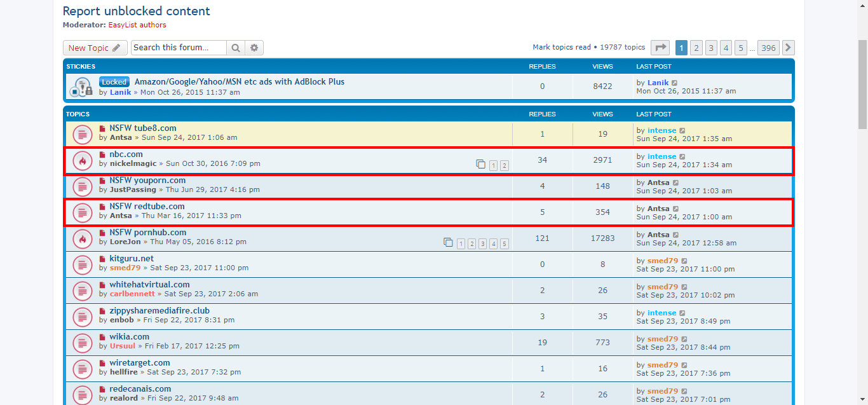View latest post icon in wikia.com row

click(x=684, y=340)
